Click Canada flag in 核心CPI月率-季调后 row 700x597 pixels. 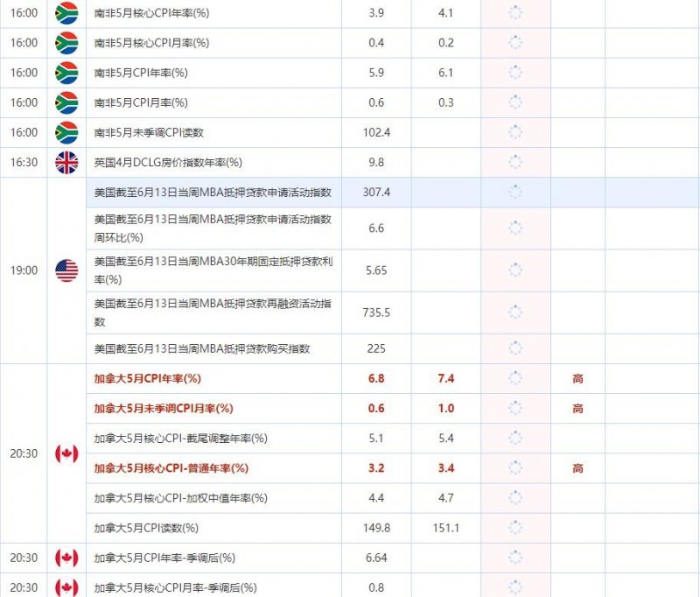coord(66,586)
